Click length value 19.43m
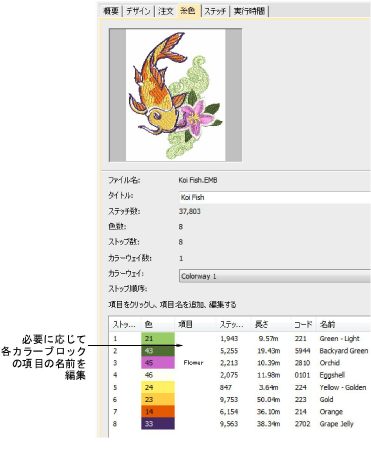 click(269, 351)
